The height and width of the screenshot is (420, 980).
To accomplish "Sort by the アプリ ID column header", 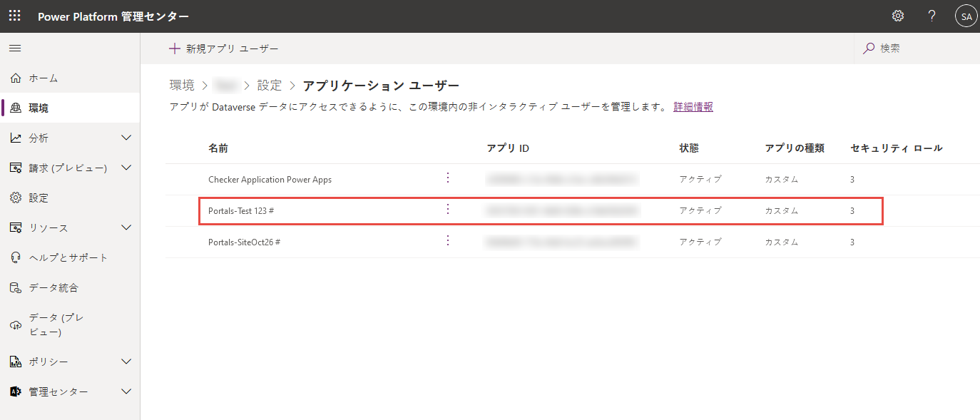I will [508, 148].
